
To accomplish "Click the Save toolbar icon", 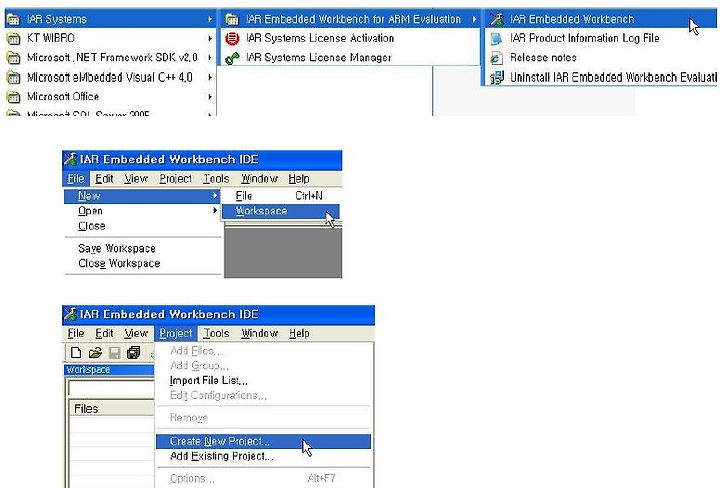I will 114,353.
